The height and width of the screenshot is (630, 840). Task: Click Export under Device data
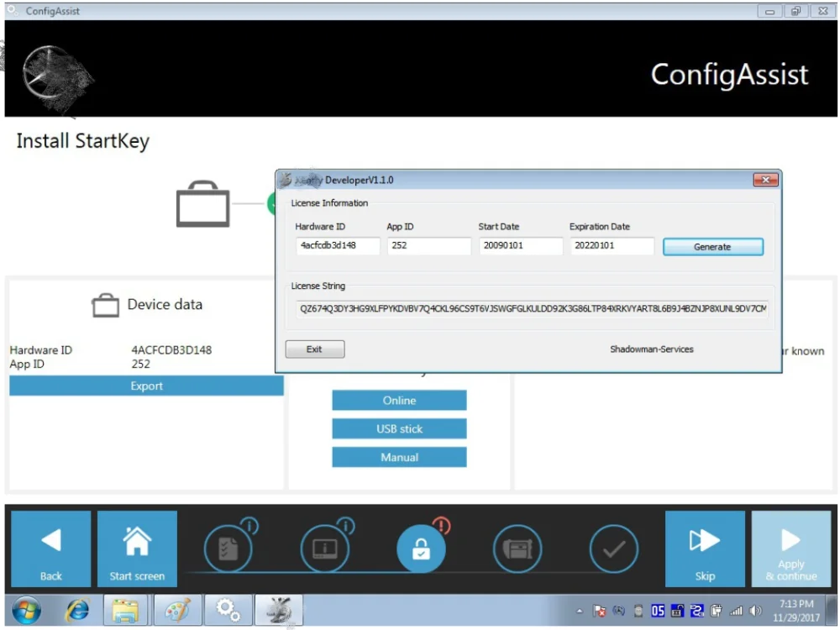[146, 386]
